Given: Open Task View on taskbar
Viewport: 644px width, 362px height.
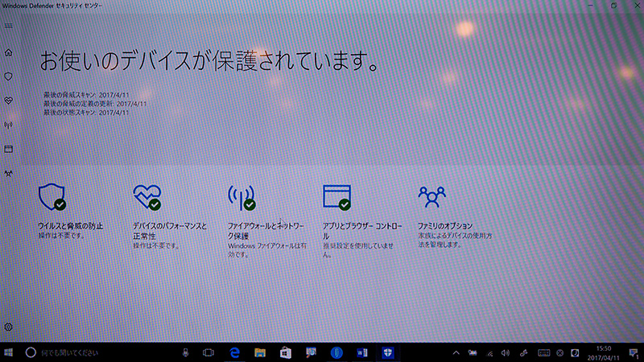Looking at the screenshot, I should [208, 352].
